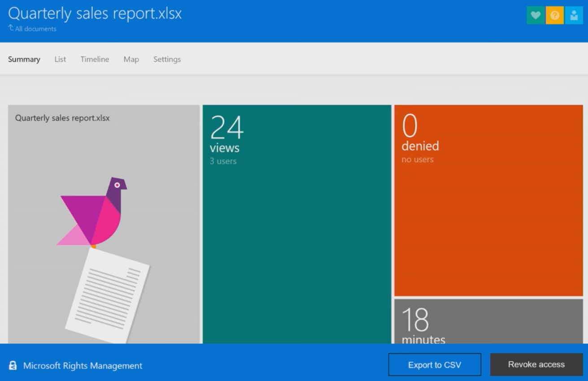Click the paper document illustration

pyautogui.click(x=108, y=295)
